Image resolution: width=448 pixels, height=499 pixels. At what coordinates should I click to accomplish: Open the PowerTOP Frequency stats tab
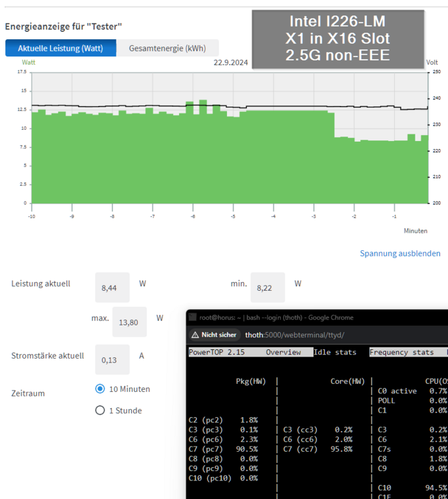(x=401, y=352)
